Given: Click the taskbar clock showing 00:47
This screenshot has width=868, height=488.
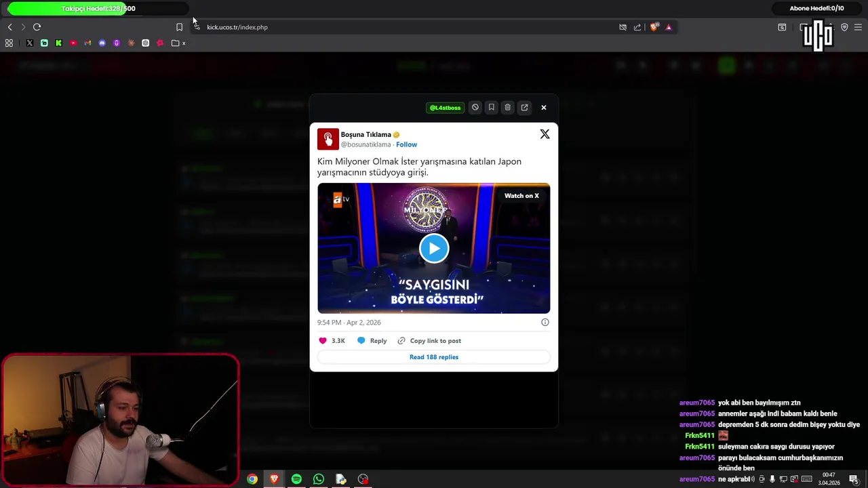Looking at the screenshot, I should [829, 479].
